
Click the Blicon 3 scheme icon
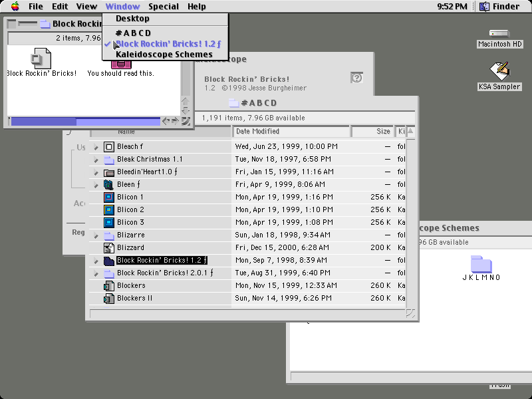click(x=108, y=222)
